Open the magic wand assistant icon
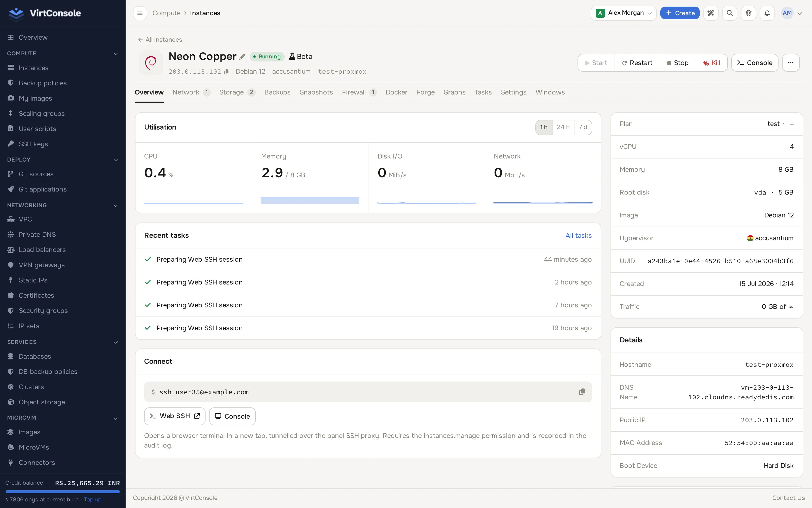The width and height of the screenshot is (812, 508). click(711, 13)
